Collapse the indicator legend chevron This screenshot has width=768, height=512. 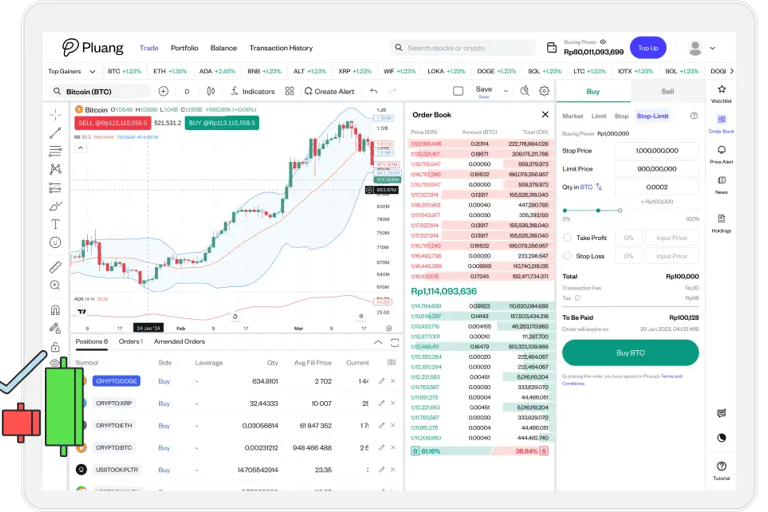coord(80,147)
